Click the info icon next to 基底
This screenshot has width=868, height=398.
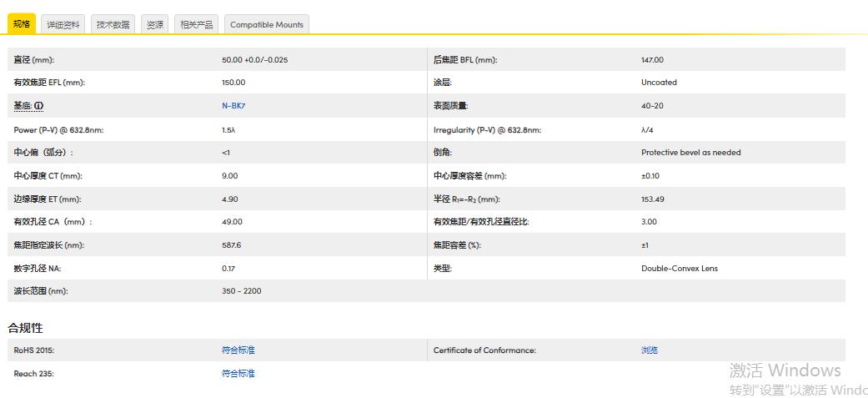point(38,106)
